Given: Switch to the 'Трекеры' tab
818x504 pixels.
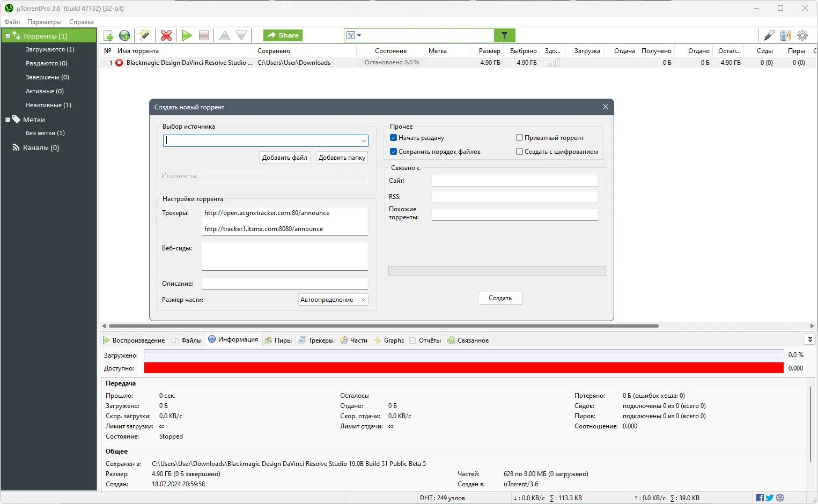Looking at the screenshot, I should 316,340.
